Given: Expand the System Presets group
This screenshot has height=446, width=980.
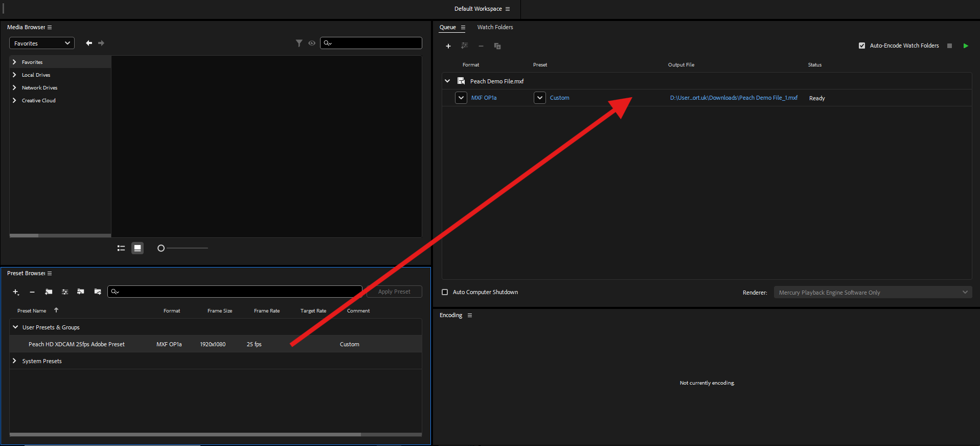Looking at the screenshot, I should tap(14, 361).
